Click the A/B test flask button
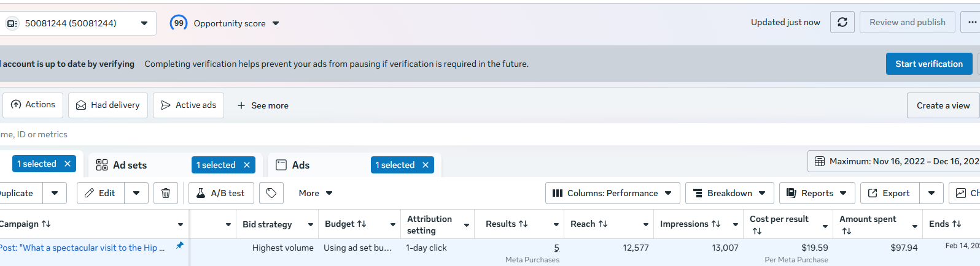The width and height of the screenshot is (980, 266). [x=221, y=193]
